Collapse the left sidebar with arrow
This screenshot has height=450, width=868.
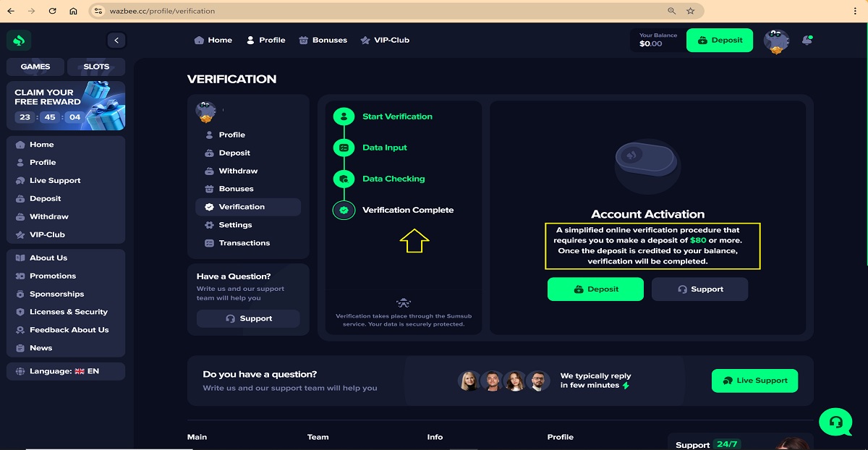click(x=116, y=41)
